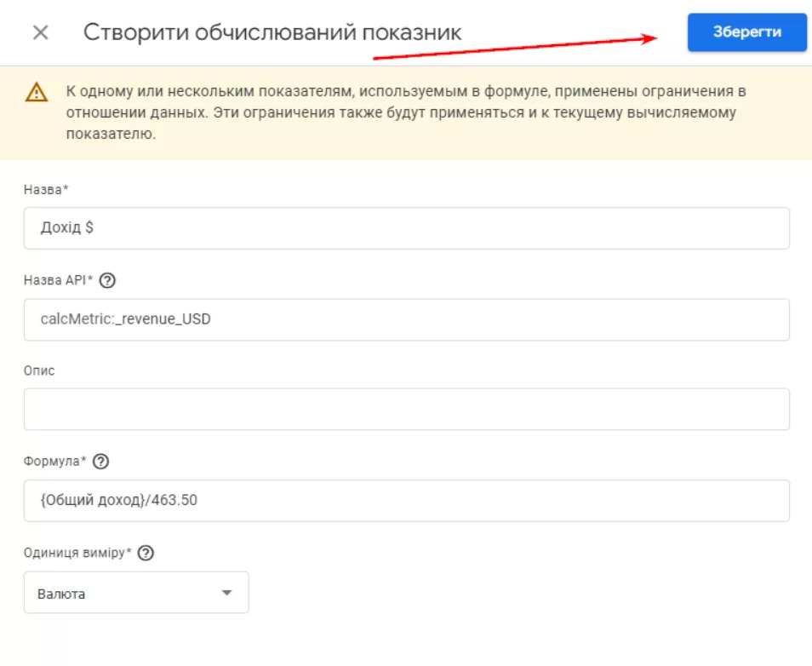The height and width of the screenshot is (666, 812).
Task: Close the calculated metric dialog
Action: click(x=40, y=32)
